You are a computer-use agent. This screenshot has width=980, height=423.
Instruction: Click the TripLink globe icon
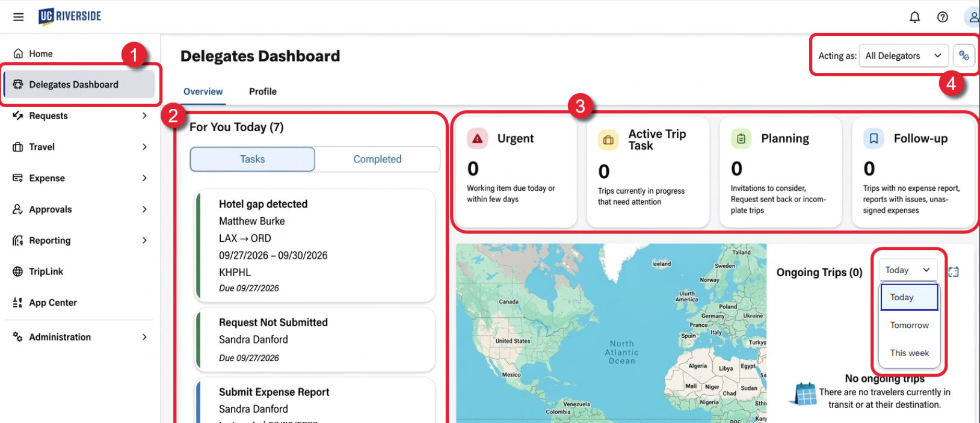(18, 271)
